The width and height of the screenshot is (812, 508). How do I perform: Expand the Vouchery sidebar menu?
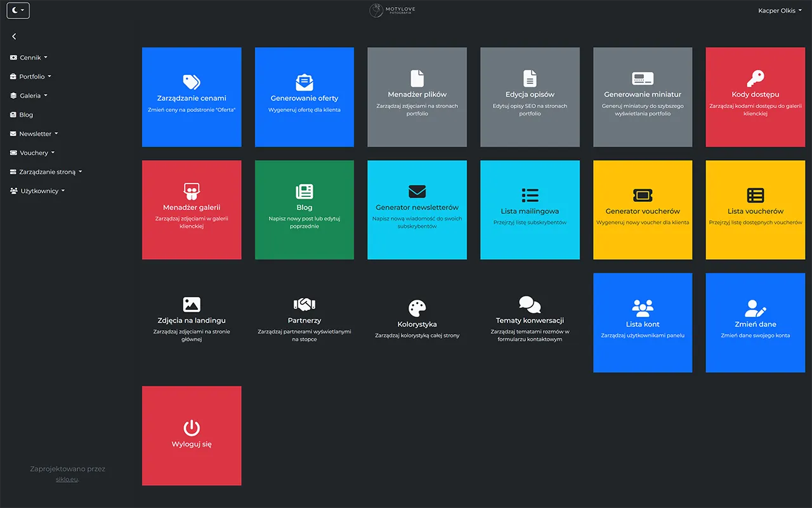(32, 152)
